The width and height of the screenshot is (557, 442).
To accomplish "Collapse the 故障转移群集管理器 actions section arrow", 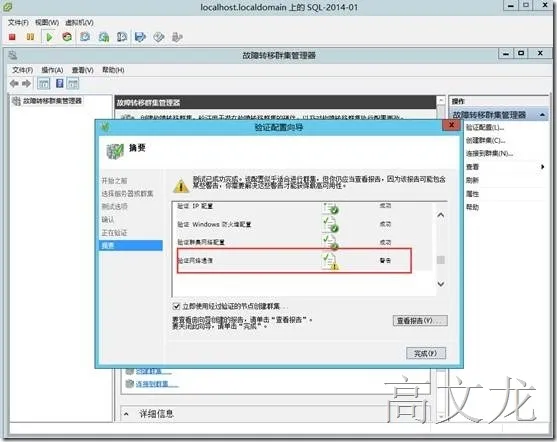I will tap(542, 115).
